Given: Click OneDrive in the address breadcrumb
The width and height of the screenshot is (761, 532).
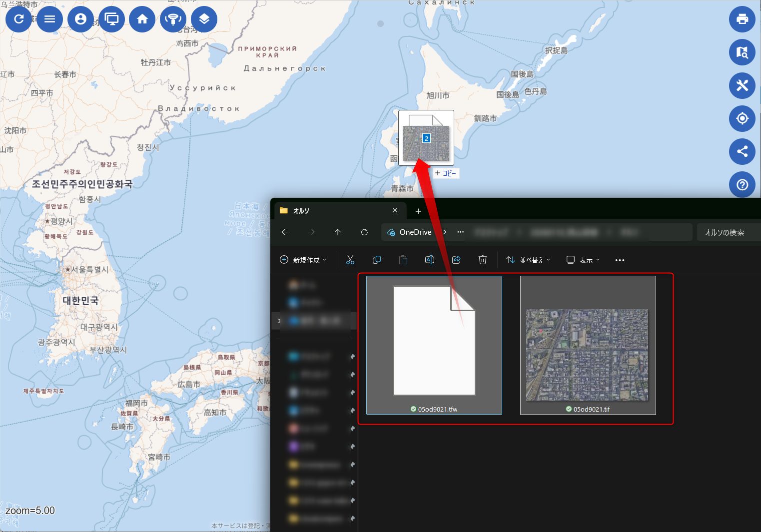Looking at the screenshot, I should tap(415, 232).
